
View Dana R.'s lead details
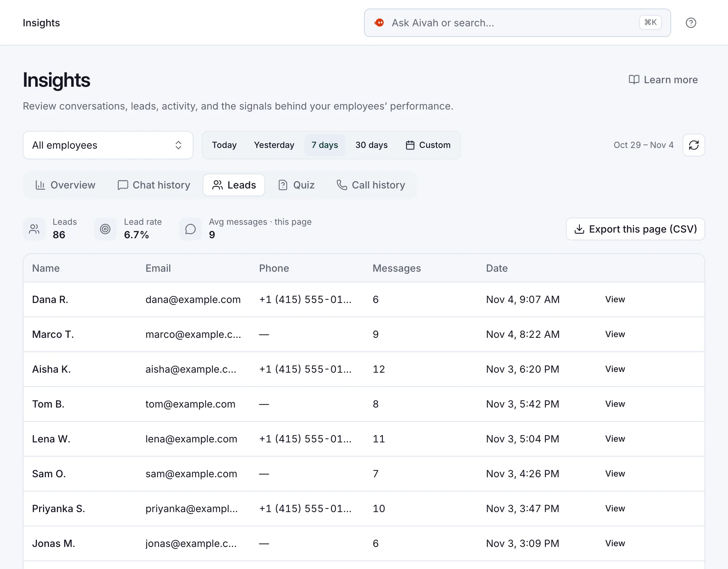615,299
